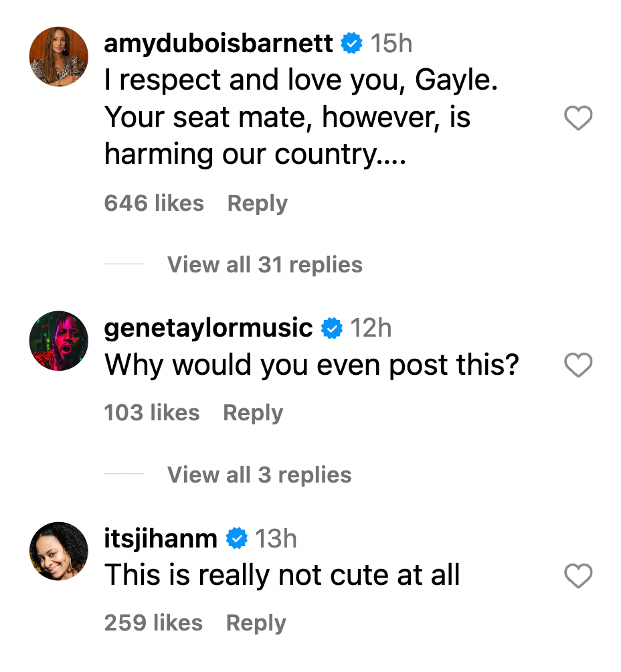Image resolution: width=621 pixels, height=672 pixels.
Task: Click genetaylormusic's verified badge
Action: pyautogui.click(x=331, y=328)
